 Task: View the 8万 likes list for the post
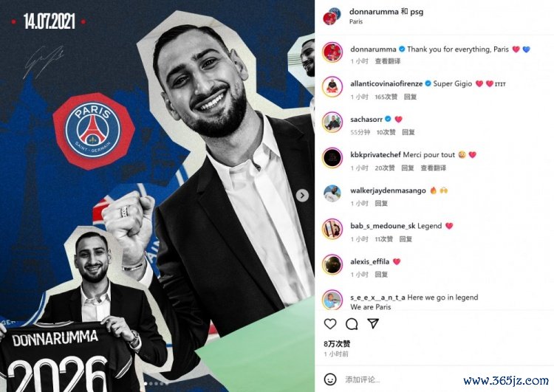(337, 343)
